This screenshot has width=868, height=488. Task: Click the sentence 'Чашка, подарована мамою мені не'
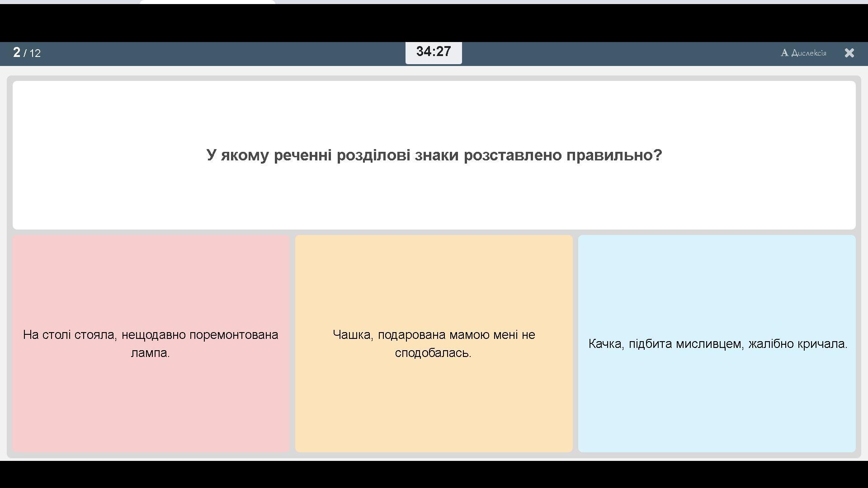(x=434, y=335)
